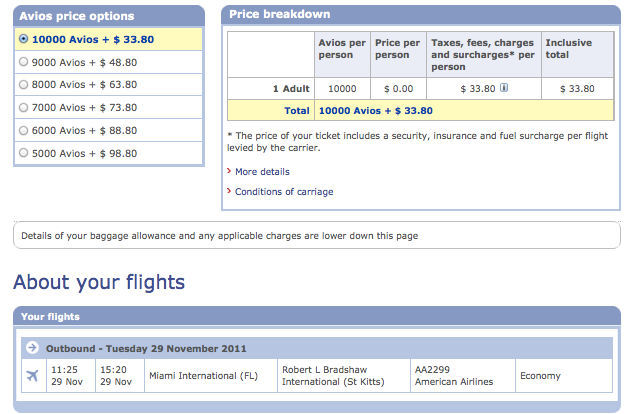Click the Total 10000 Avios + $ 33.80 row

point(420,110)
